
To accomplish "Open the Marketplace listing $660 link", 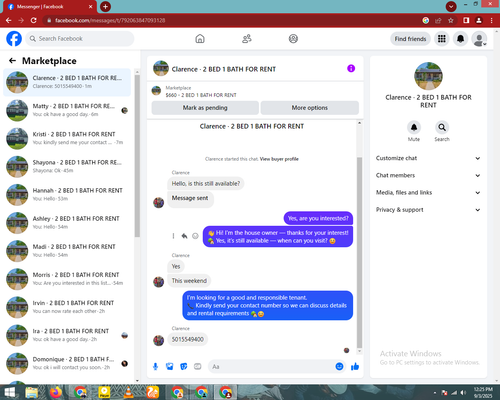I will (x=201, y=95).
